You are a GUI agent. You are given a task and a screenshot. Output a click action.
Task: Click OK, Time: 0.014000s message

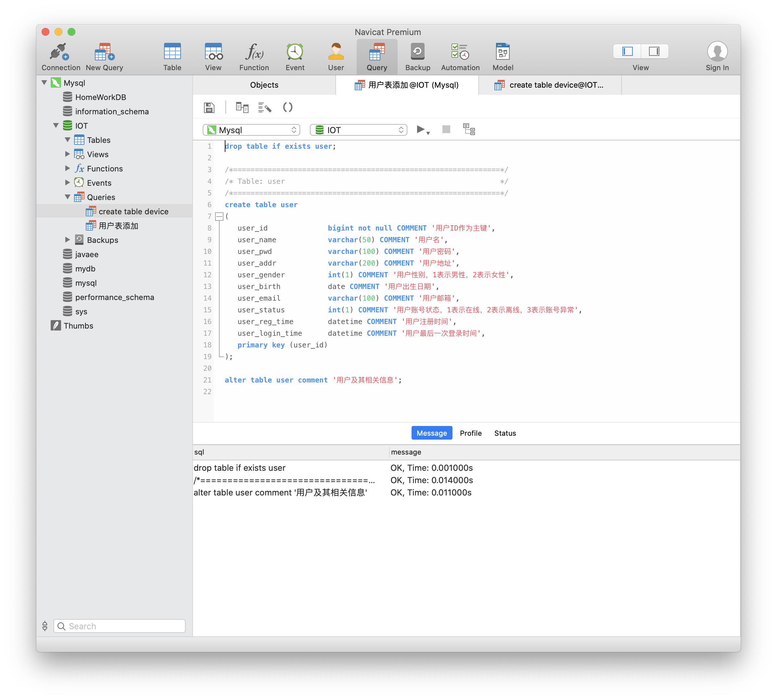tap(431, 480)
